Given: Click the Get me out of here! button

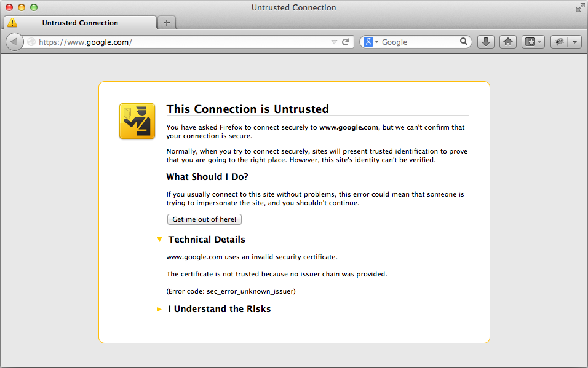Looking at the screenshot, I should coord(204,219).
